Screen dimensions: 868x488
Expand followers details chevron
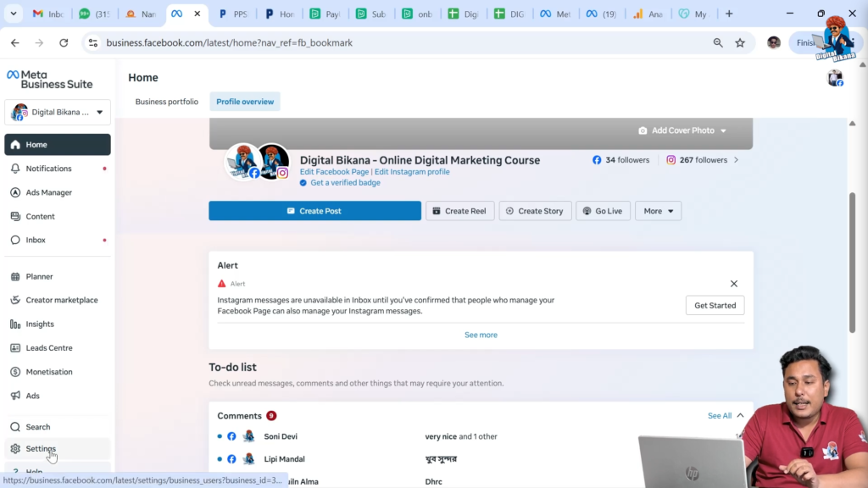tap(737, 160)
